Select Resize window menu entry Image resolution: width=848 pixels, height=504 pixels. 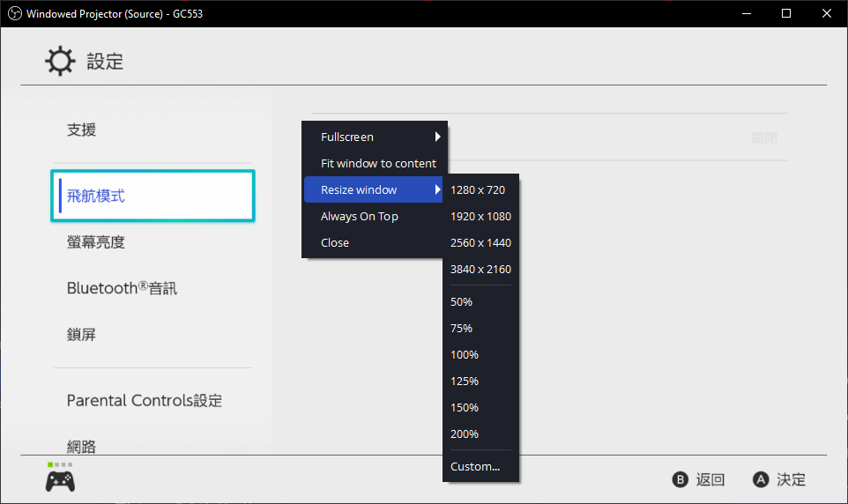pyautogui.click(x=373, y=189)
